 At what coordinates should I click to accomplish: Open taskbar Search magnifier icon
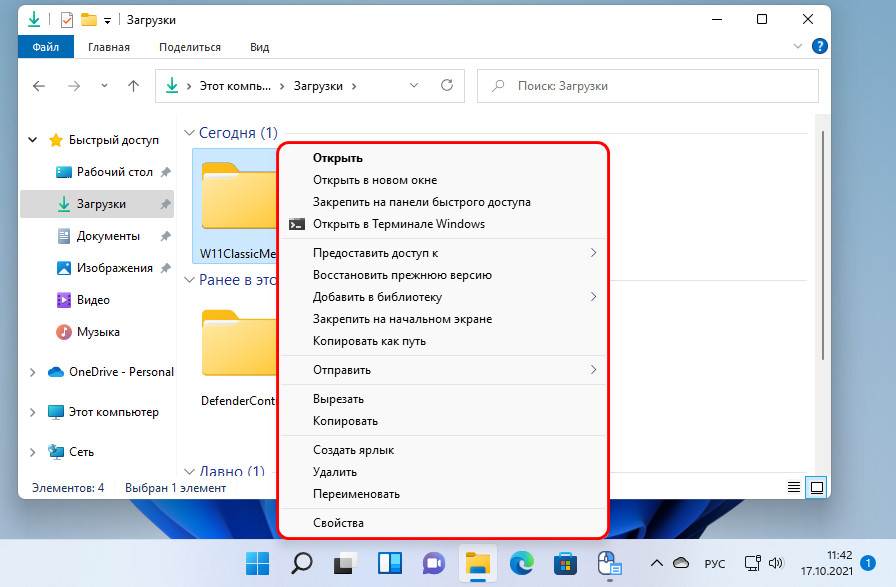(301, 563)
